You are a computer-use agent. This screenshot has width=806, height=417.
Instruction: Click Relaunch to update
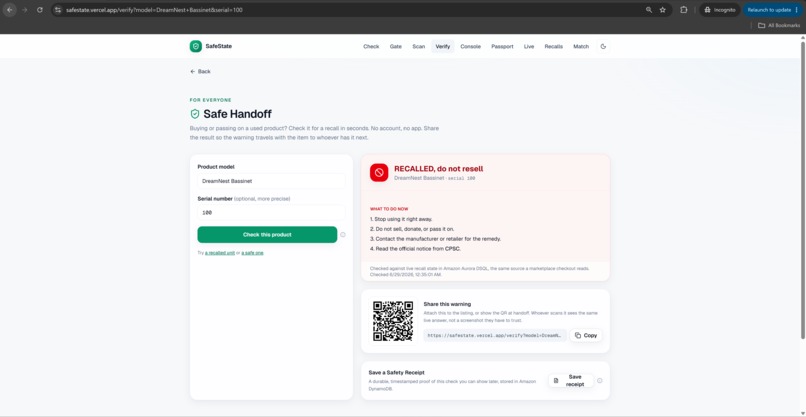point(773,10)
